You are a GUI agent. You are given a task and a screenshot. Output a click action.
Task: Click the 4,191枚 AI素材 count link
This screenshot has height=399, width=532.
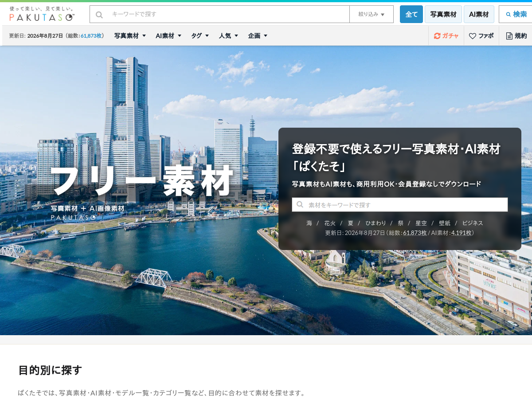coord(462,233)
